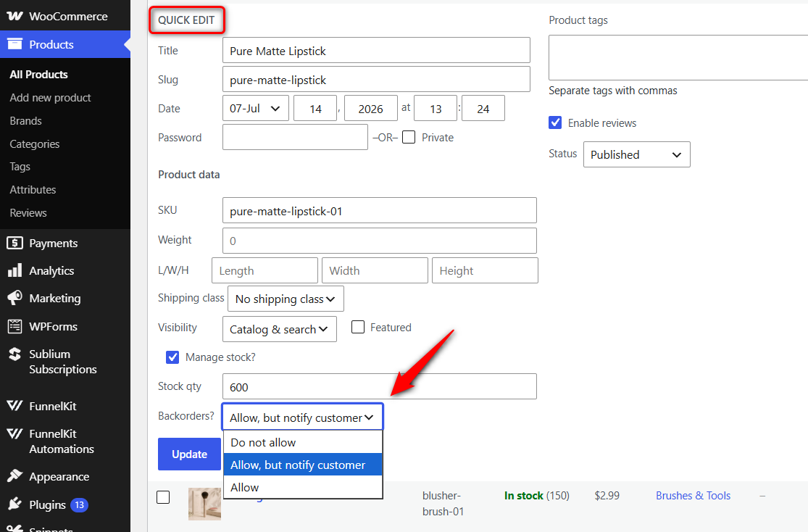Choose Allow, but notify customer option
The image size is (808, 532).
(303, 465)
